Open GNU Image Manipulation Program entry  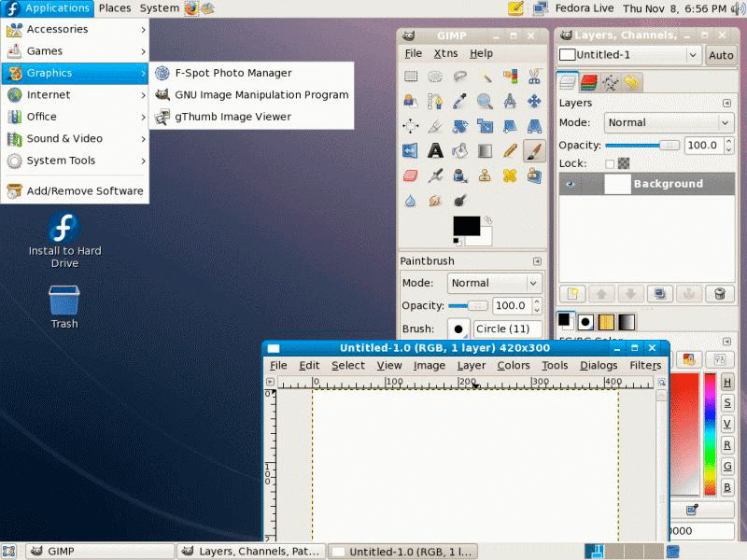[252, 95]
